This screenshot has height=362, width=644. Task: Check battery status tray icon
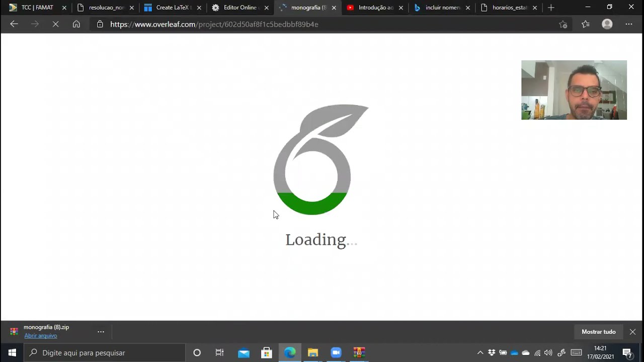point(503,352)
